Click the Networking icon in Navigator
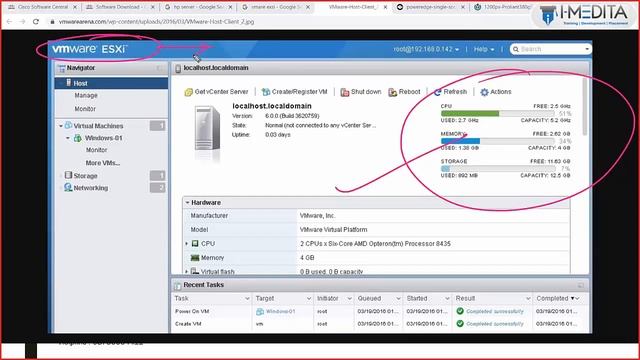The height and width of the screenshot is (360, 640). pyautogui.click(x=68, y=187)
